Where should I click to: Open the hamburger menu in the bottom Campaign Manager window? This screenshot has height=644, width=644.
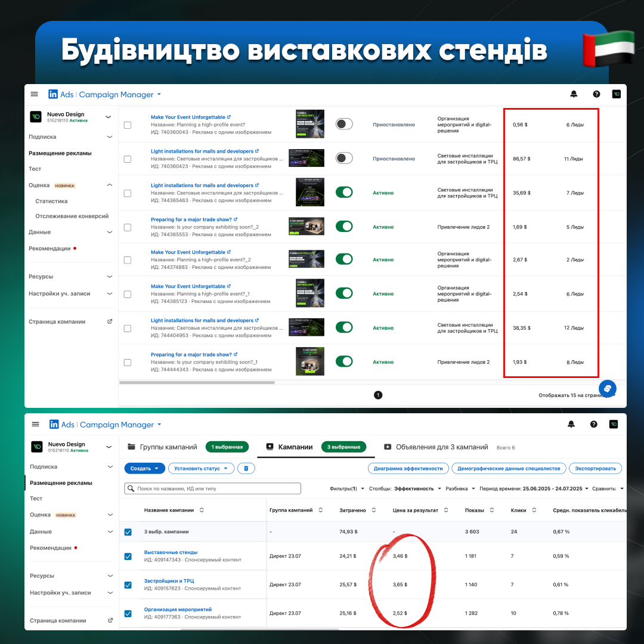(x=35, y=424)
